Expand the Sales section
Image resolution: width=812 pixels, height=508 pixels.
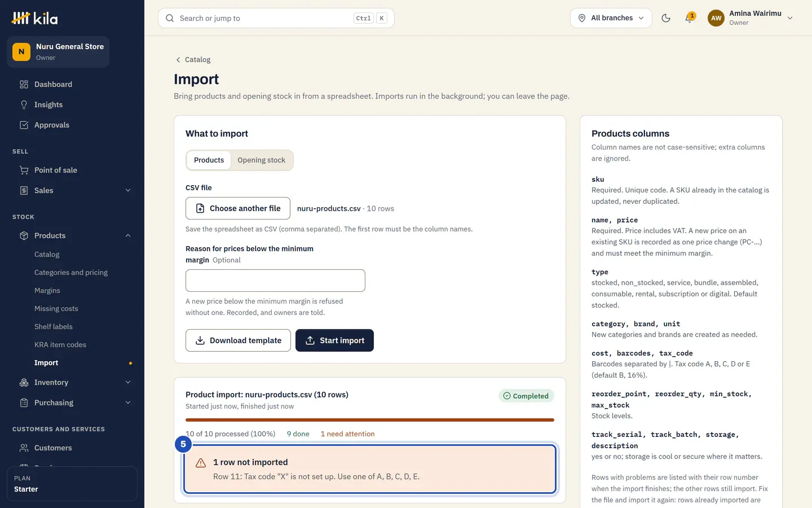(x=128, y=190)
